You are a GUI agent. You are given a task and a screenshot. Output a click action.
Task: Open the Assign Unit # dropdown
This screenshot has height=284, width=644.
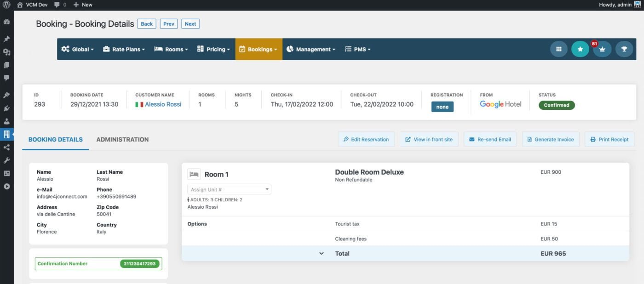pyautogui.click(x=229, y=189)
